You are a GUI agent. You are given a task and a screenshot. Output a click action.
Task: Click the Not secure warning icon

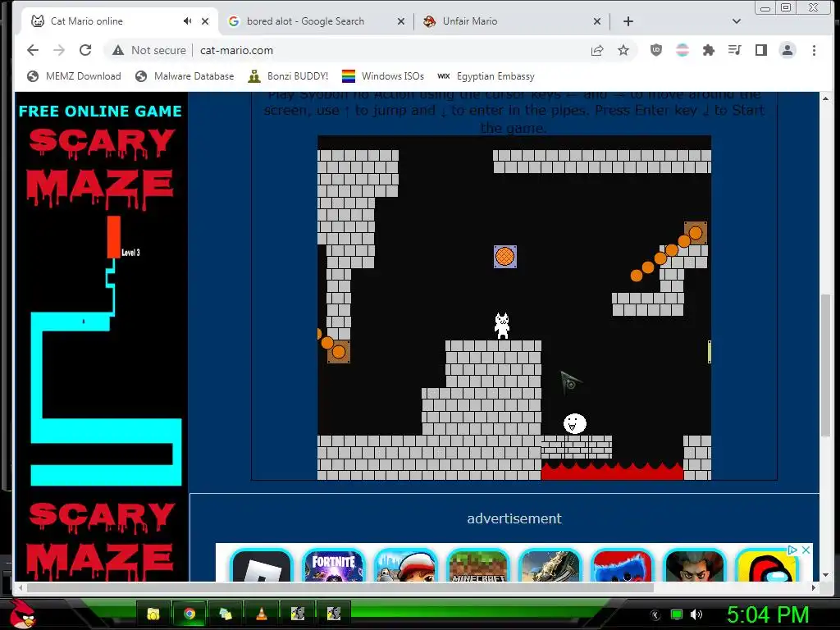point(118,50)
